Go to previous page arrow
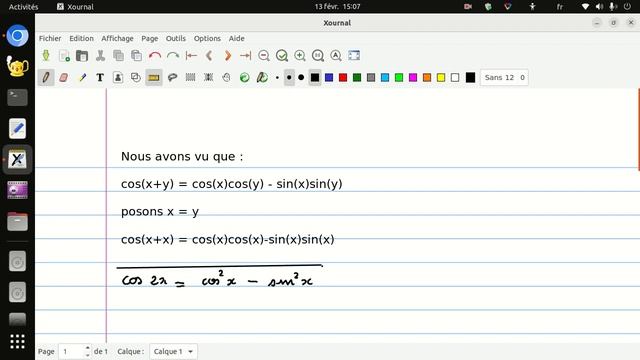Screen dimensions: 640x360 (x=209, y=56)
